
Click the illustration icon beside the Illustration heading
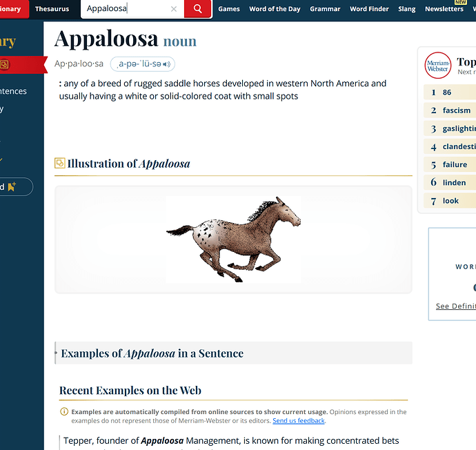[60, 163]
